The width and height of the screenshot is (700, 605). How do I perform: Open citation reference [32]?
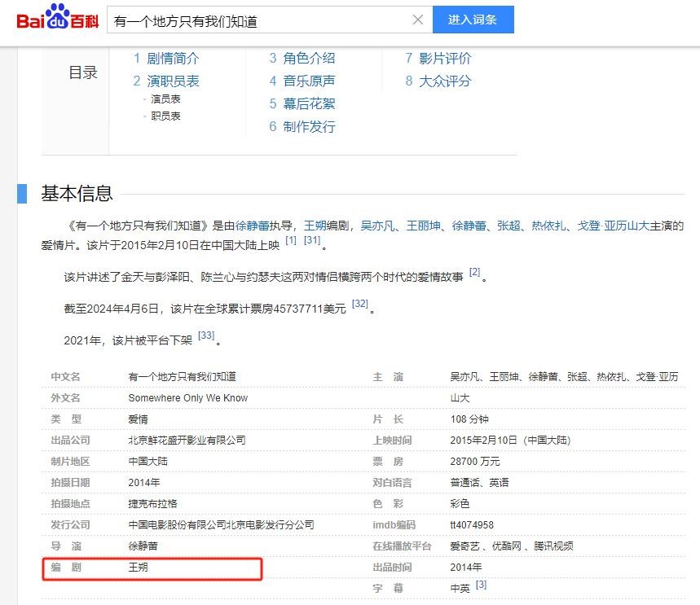coord(359,305)
